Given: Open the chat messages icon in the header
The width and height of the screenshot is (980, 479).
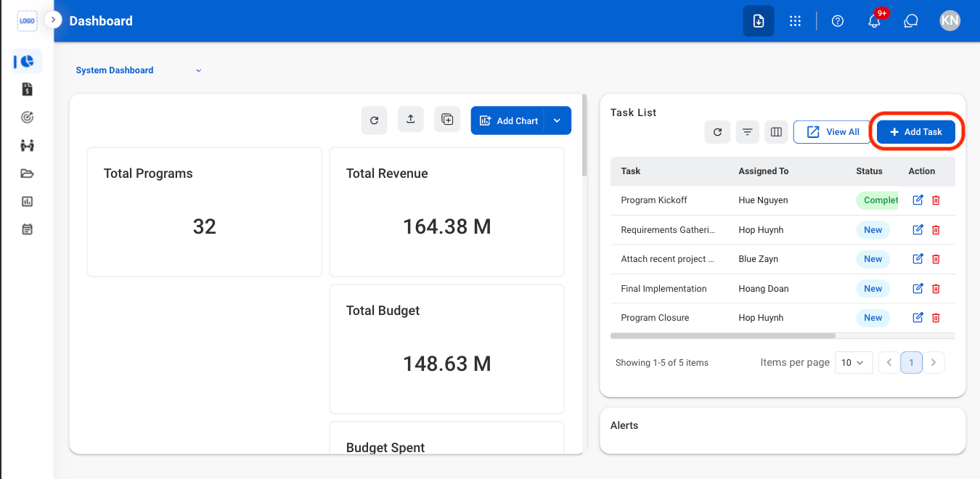Looking at the screenshot, I should [x=911, y=21].
